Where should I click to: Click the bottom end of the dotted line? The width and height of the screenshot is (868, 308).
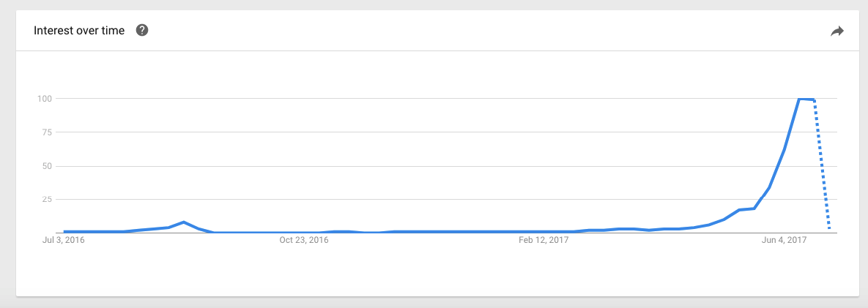pyautogui.click(x=828, y=228)
